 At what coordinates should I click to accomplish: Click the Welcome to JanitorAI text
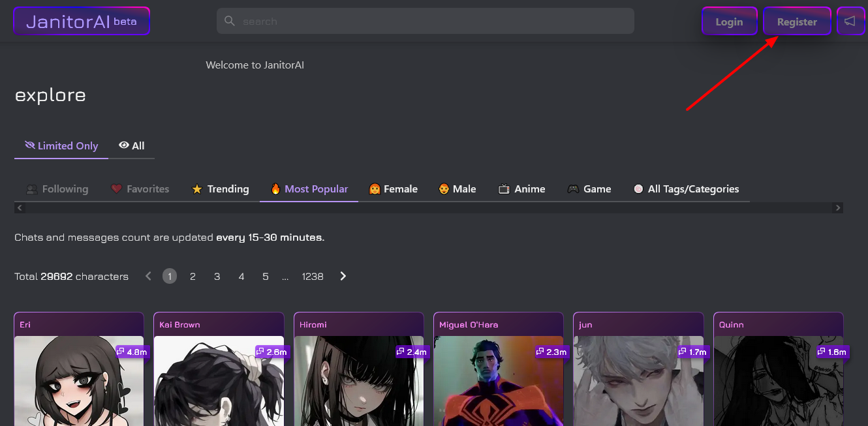point(255,65)
